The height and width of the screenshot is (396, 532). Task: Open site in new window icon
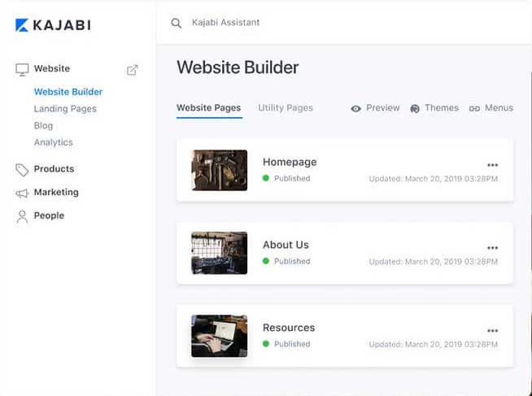pyautogui.click(x=132, y=70)
